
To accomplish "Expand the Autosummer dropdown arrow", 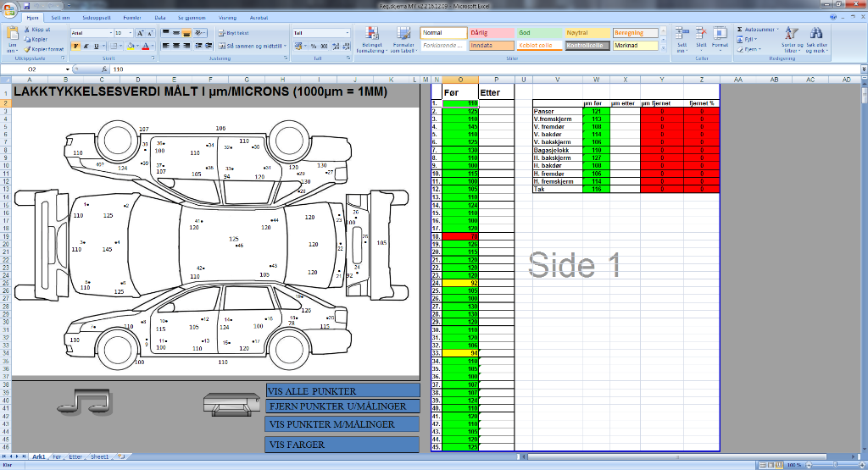I will coord(777,30).
